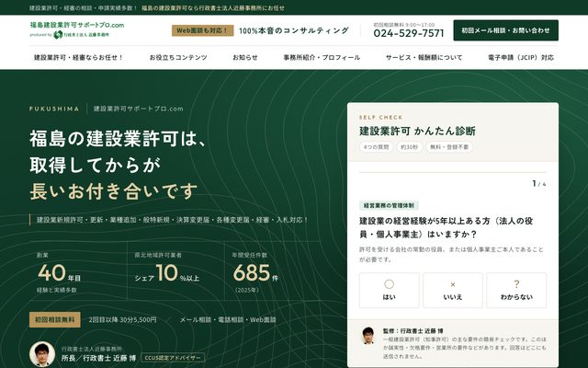Open お役立ちコンテンツ menu item
This screenshot has height=368, width=588.
coord(178,57)
